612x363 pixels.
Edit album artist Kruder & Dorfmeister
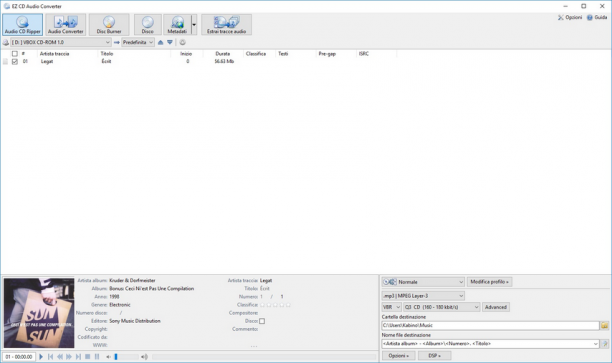pyautogui.click(x=132, y=280)
